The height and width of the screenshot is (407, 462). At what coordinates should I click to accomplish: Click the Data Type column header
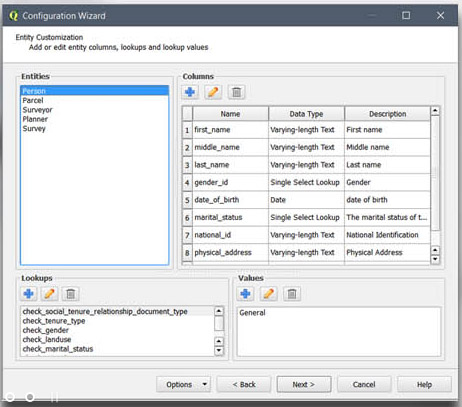(306, 114)
